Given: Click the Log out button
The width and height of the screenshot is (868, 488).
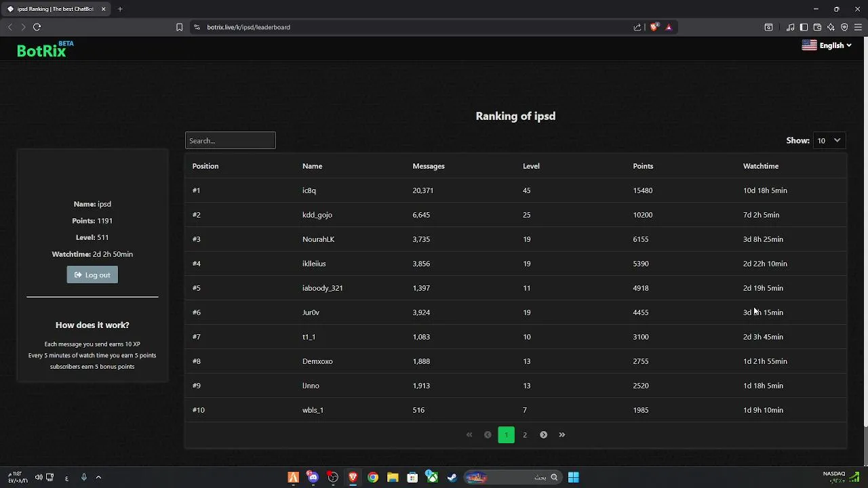Looking at the screenshot, I should [92, 274].
